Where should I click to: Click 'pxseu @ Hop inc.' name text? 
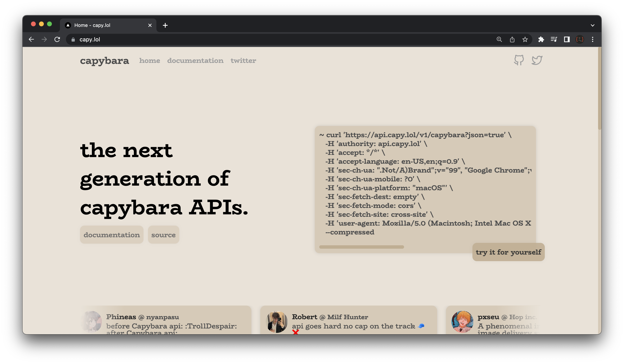pyautogui.click(x=507, y=317)
